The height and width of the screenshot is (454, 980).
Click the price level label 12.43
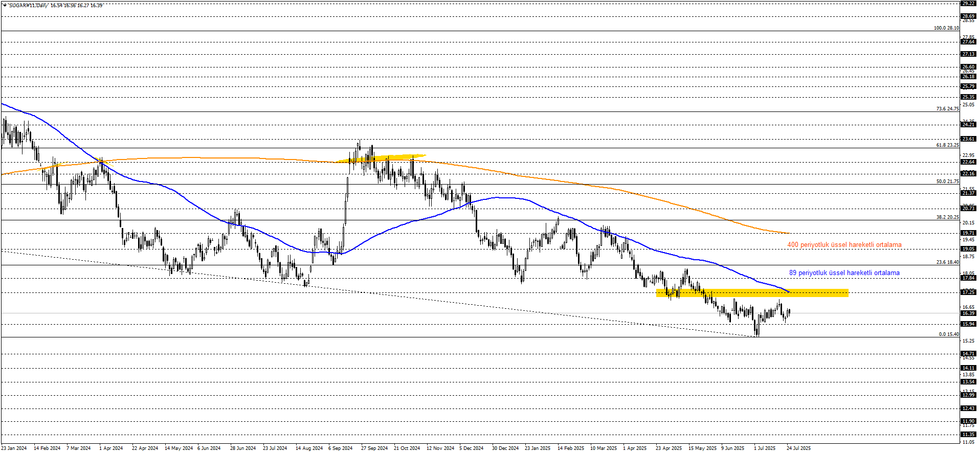[x=968, y=408]
